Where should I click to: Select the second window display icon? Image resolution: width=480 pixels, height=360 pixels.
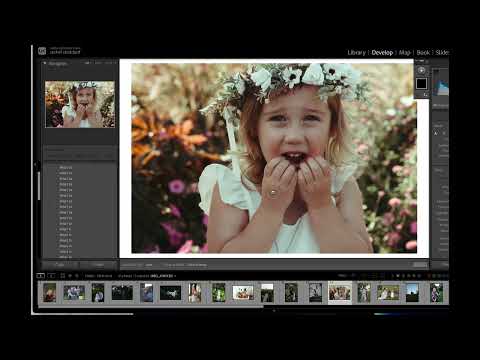(x=51, y=276)
